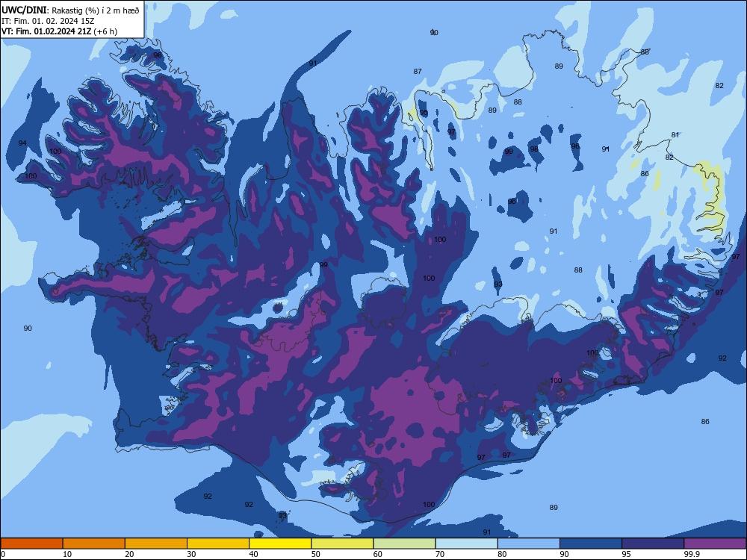The width and height of the screenshot is (747, 560).
Task: Select the 30–40 golden legend swatch
Action: [x=218, y=544]
